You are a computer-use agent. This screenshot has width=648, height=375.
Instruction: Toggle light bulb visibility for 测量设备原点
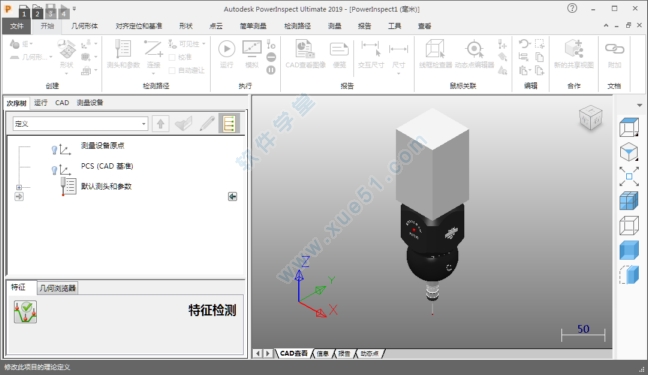pos(54,150)
